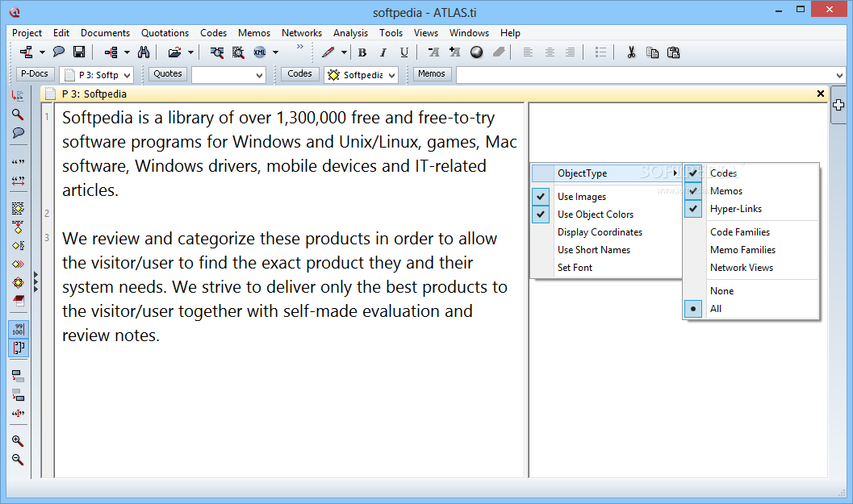Click the network view toolbar icon
The height and width of the screenshot is (504, 853).
[26, 52]
